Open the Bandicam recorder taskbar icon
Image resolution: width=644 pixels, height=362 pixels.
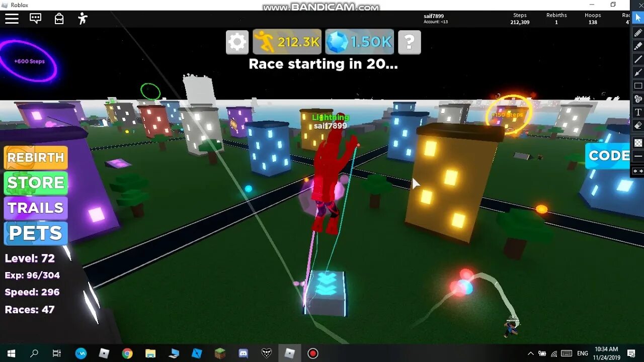[313, 353]
